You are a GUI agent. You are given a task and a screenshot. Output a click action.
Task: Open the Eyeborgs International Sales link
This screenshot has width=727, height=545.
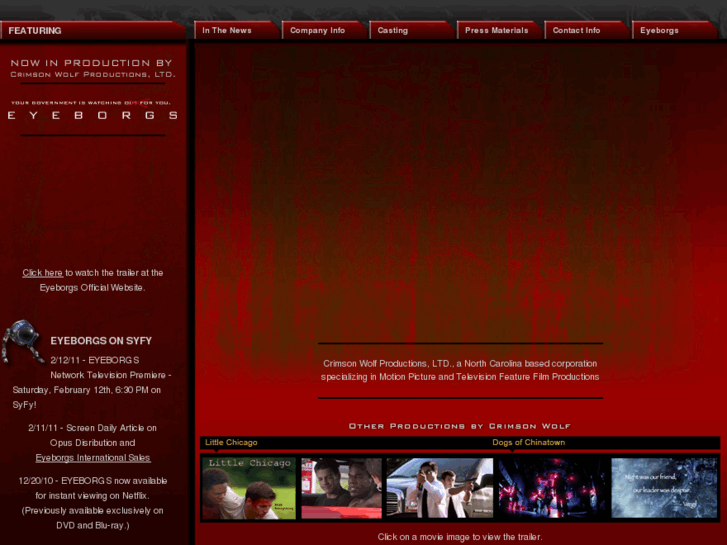click(93, 458)
